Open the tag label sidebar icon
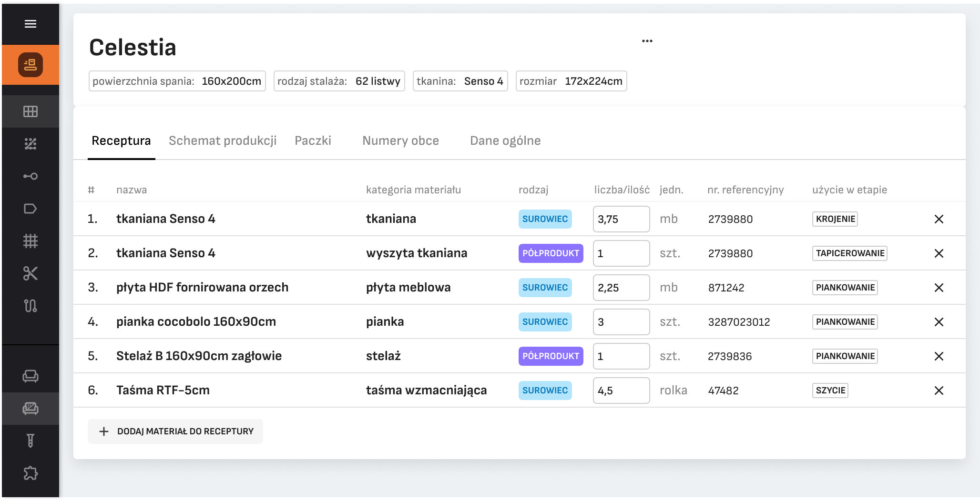 coord(31,209)
